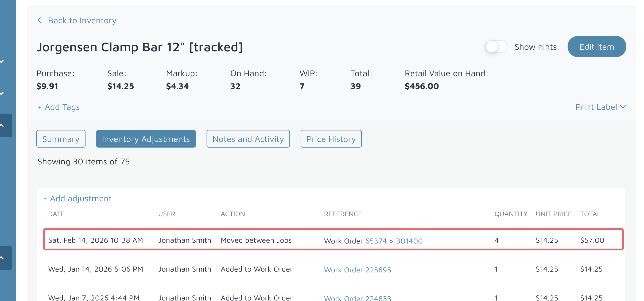Open work order 65374 link
The height and width of the screenshot is (301, 644).
[x=376, y=241]
